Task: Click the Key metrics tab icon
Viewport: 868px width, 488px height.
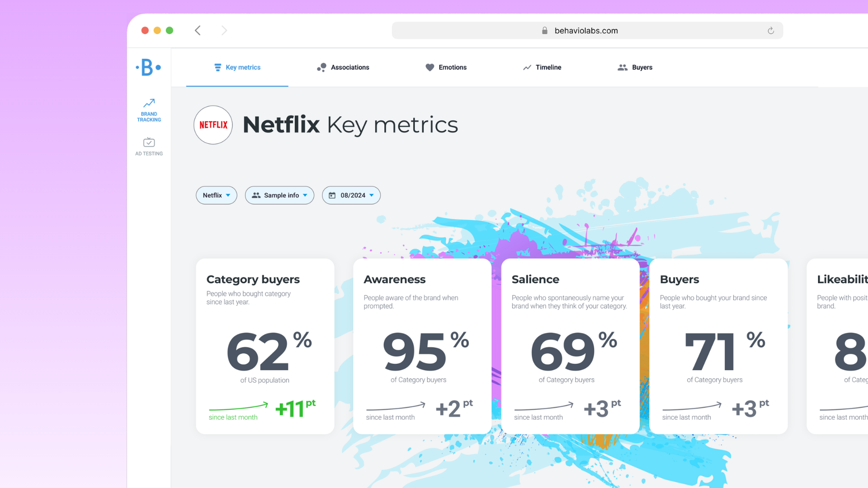Action: point(217,67)
